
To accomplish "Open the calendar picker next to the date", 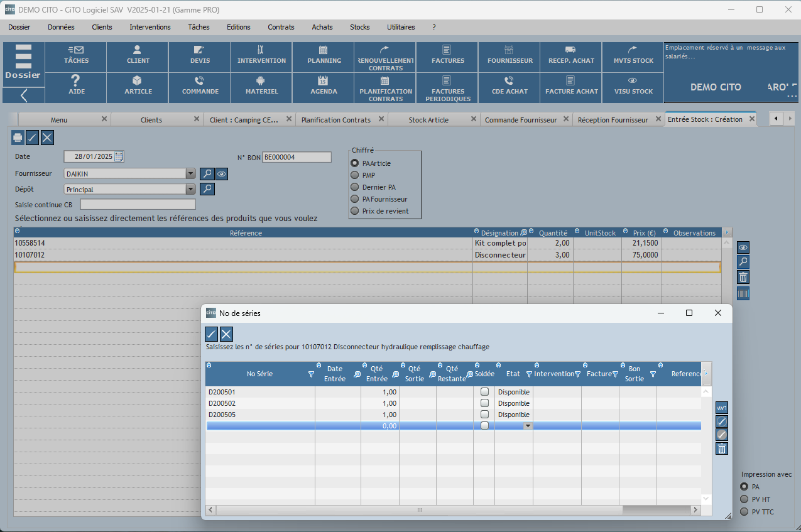I will pyautogui.click(x=119, y=157).
